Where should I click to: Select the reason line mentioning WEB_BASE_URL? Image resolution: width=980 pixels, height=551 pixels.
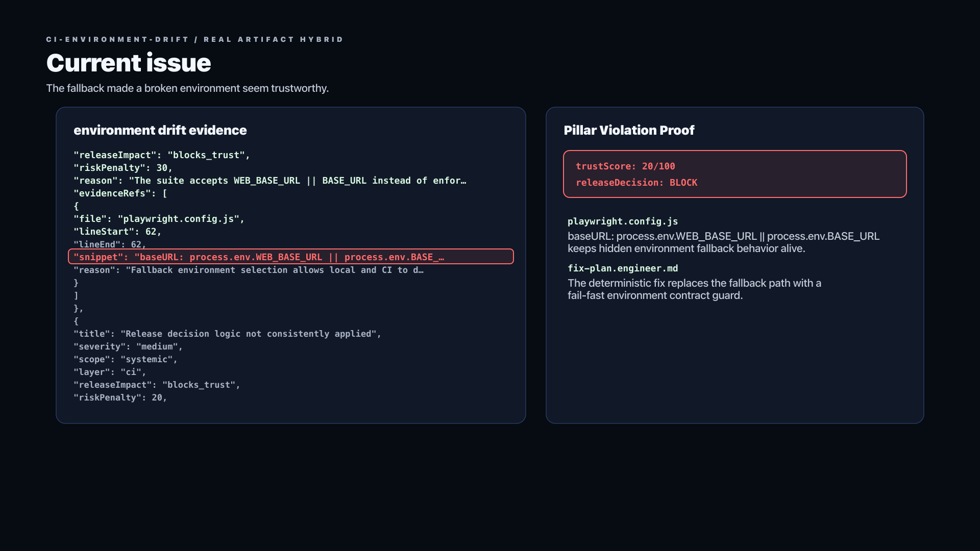(x=270, y=181)
